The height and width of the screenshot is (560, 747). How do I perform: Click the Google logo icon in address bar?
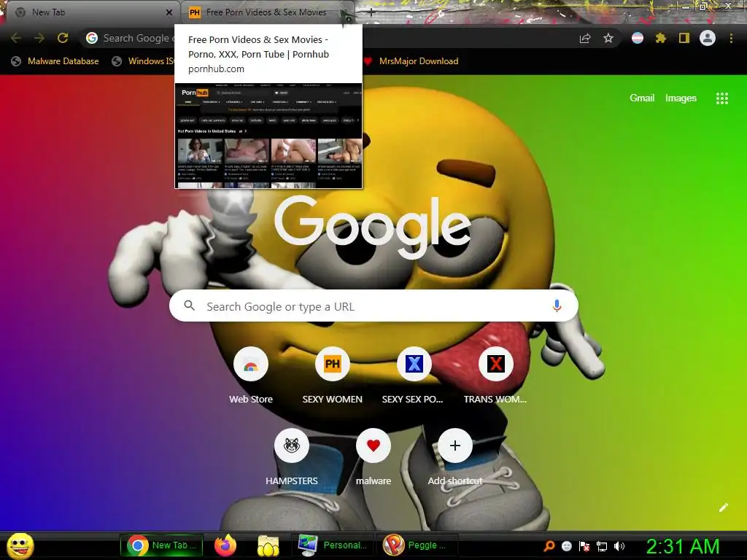[92, 38]
